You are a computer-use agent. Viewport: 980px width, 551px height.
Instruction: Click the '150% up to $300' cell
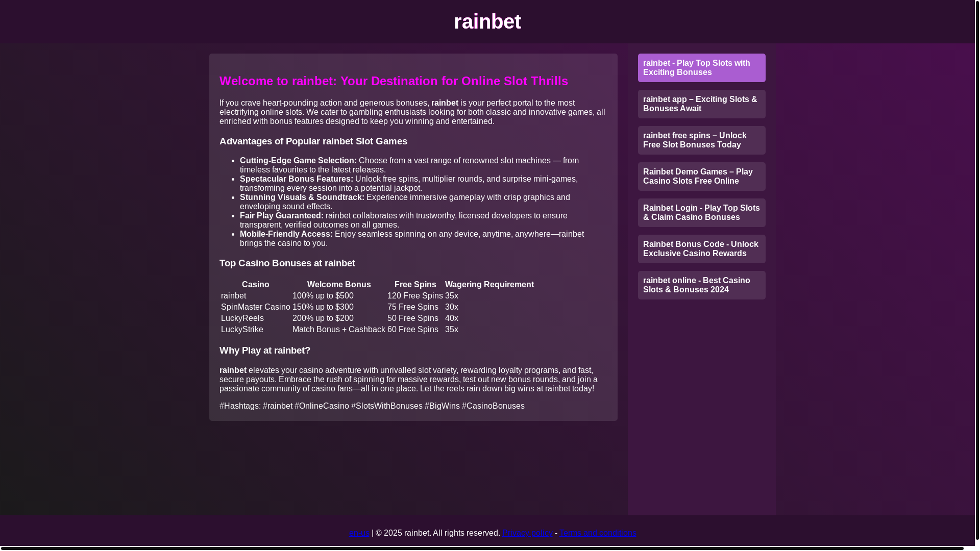point(323,307)
